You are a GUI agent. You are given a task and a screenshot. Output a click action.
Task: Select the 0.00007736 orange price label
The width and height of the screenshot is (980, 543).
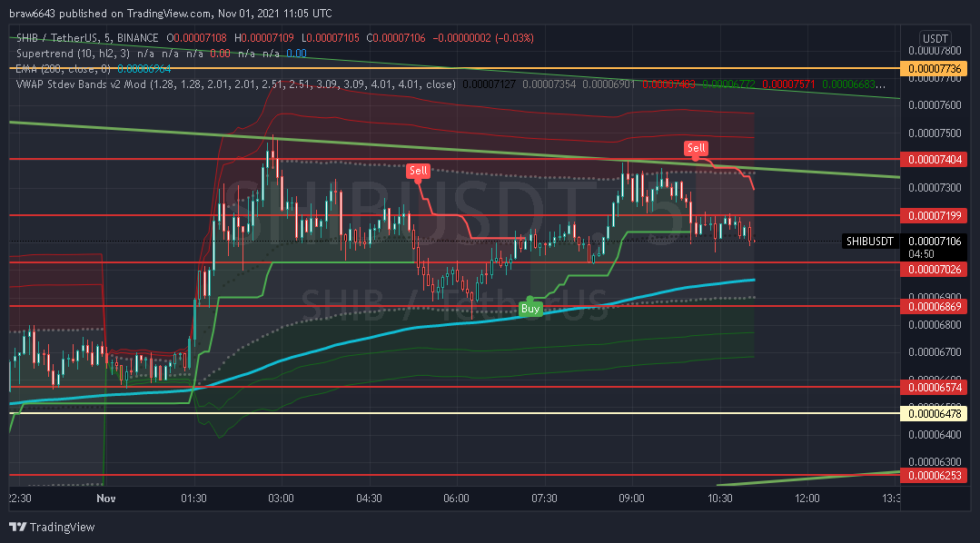pos(934,69)
